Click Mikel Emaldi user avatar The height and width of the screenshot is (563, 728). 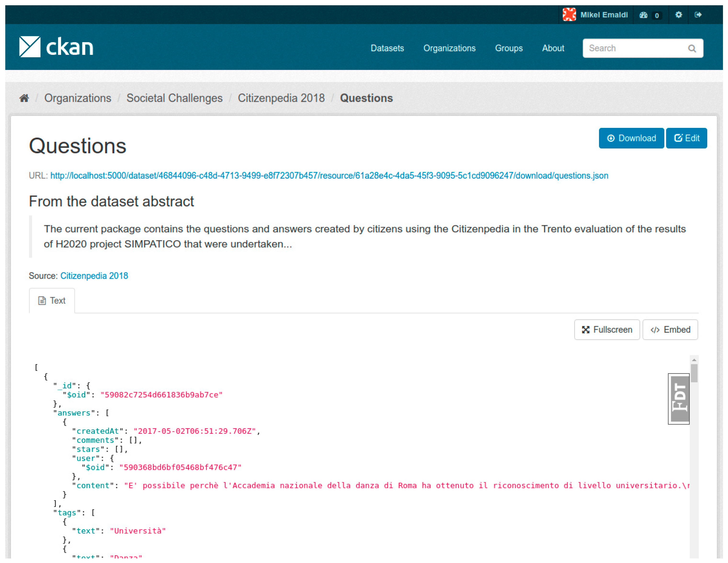coord(569,15)
